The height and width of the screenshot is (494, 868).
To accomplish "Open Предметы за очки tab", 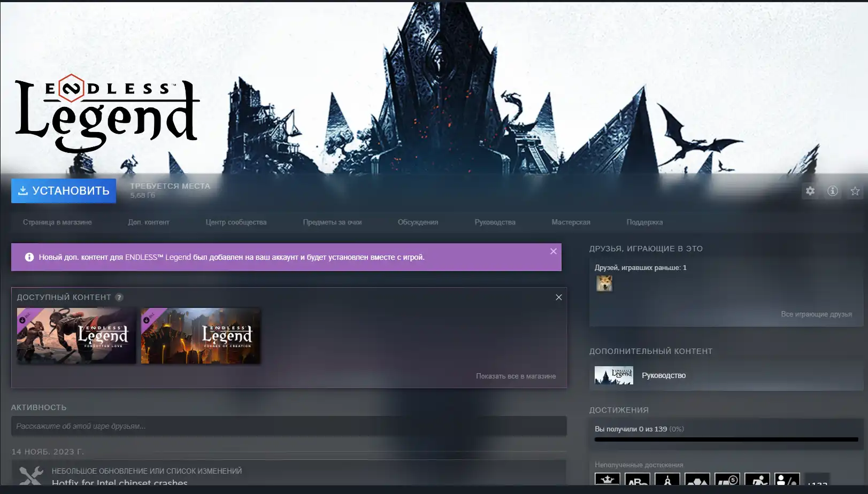I will coord(332,222).
